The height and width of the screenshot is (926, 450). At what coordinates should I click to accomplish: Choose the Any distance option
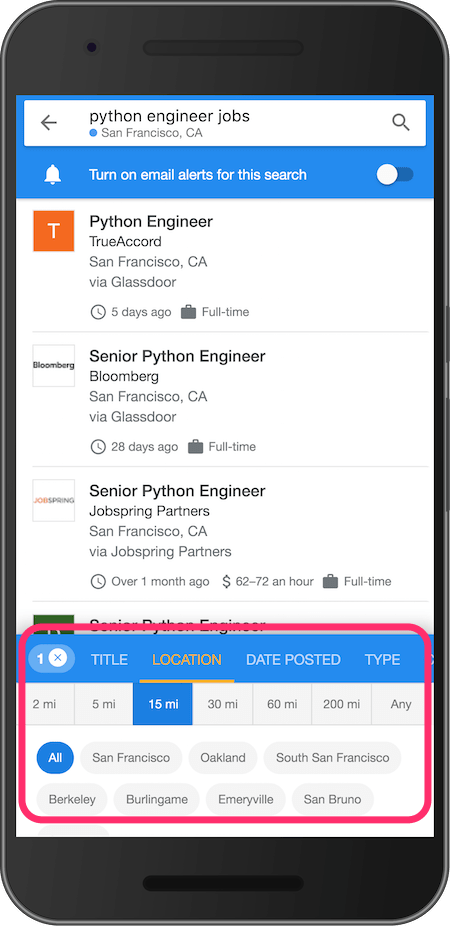[401, 704]
